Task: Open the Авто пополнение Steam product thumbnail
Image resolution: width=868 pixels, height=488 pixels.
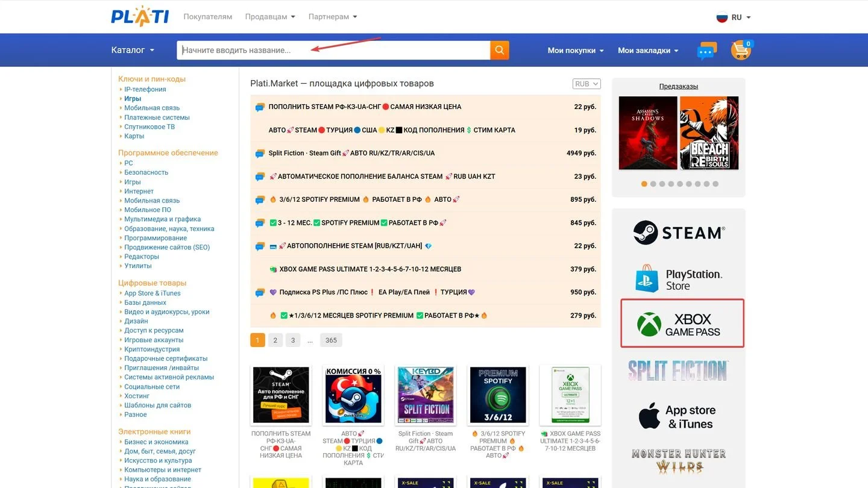Action: pos(281,395)
